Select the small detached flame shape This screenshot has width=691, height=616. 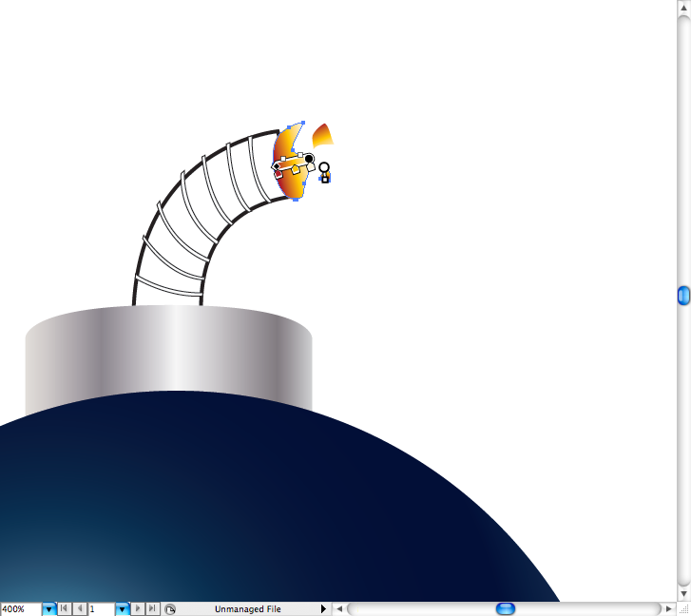coord(321,135)
